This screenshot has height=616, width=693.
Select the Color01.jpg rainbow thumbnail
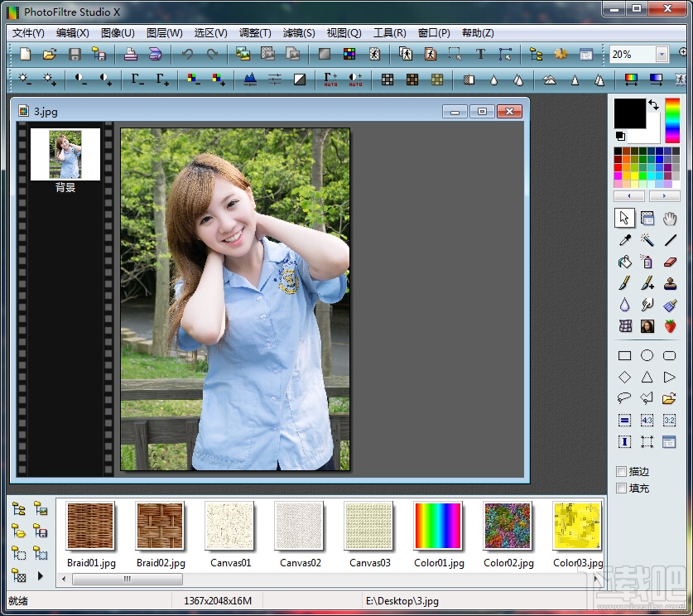pos(438,526)
